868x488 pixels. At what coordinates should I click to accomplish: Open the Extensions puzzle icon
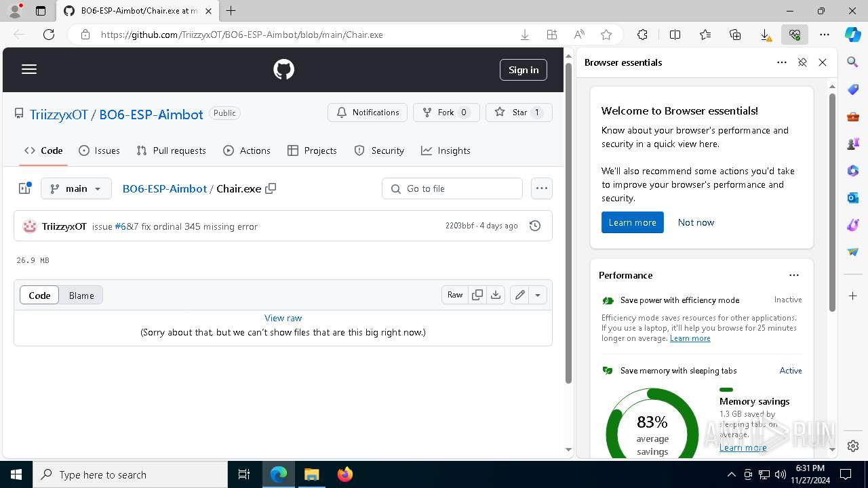point(642,35)
